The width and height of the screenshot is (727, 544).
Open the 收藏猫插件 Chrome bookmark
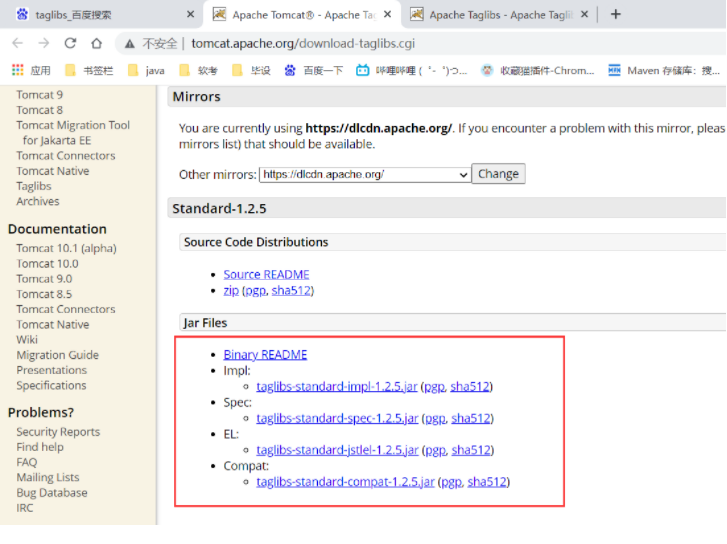[538, 70]
